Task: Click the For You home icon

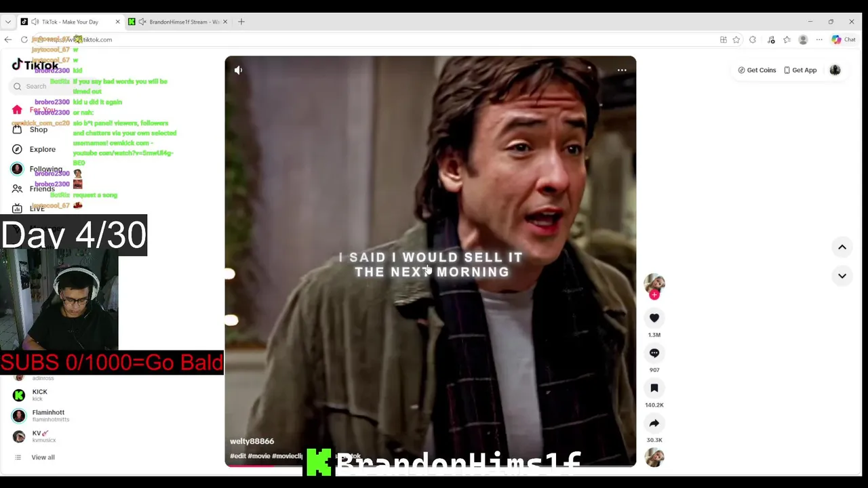Action: [17, 110]
